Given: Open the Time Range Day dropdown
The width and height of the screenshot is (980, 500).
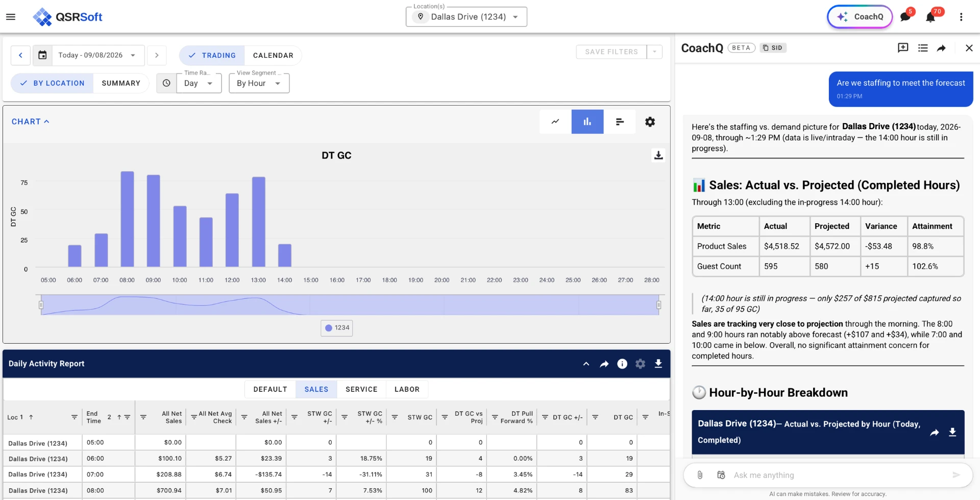Looking at the screenshot, I should tap(199, 83).
